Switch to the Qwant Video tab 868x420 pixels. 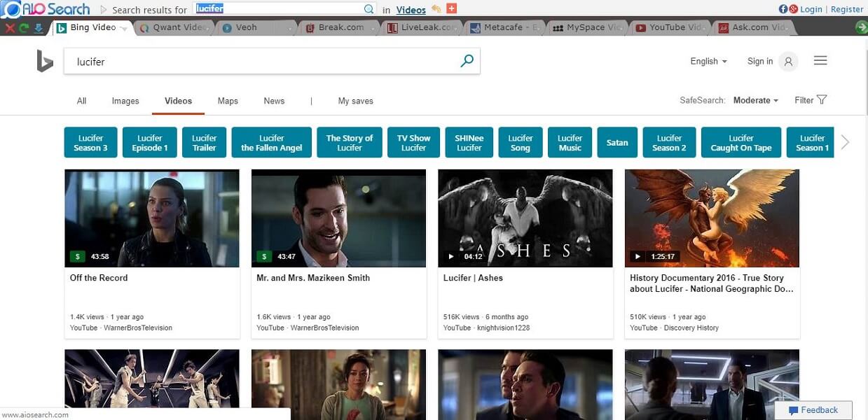(x=173, y=27)
